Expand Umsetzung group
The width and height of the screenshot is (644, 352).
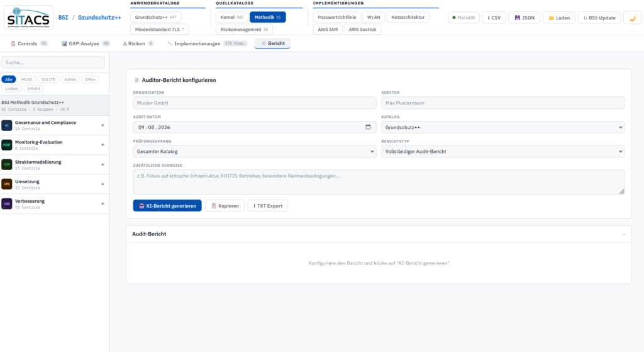(103, 184)
